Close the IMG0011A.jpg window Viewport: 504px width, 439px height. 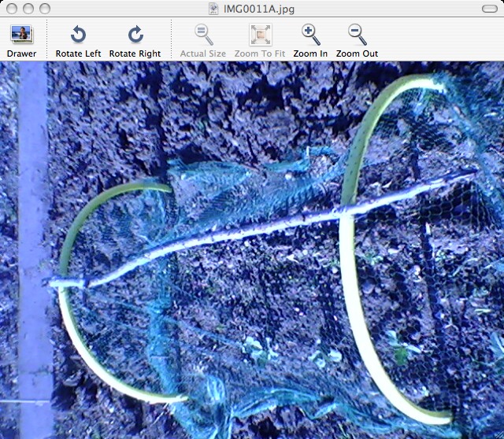click(x=11, y=9)
